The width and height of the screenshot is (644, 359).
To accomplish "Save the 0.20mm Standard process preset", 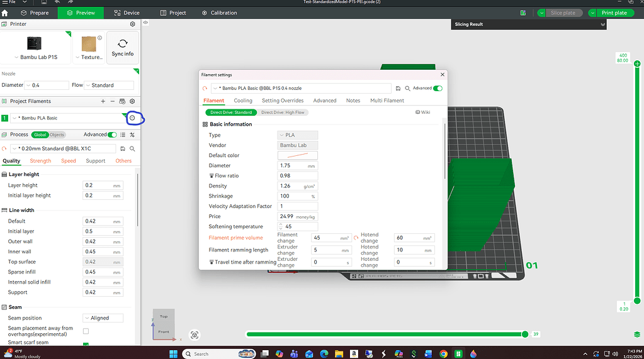I will point(122,149).
